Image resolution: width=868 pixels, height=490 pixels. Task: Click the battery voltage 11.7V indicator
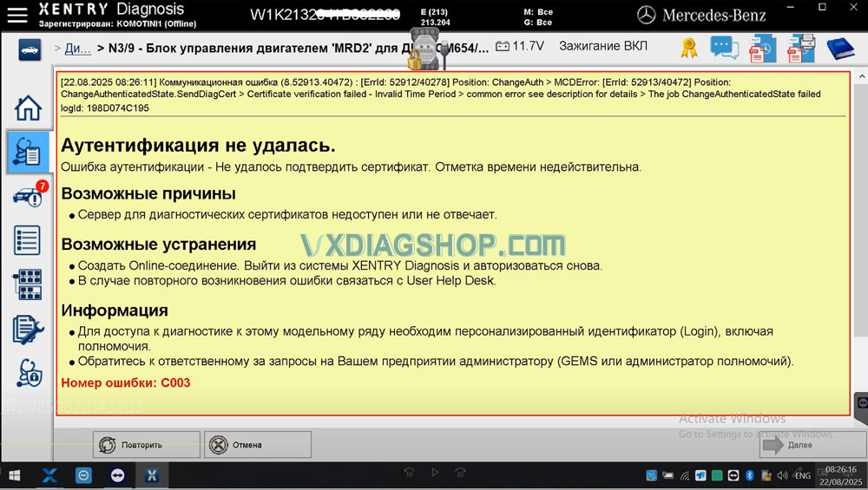(520, 46)
